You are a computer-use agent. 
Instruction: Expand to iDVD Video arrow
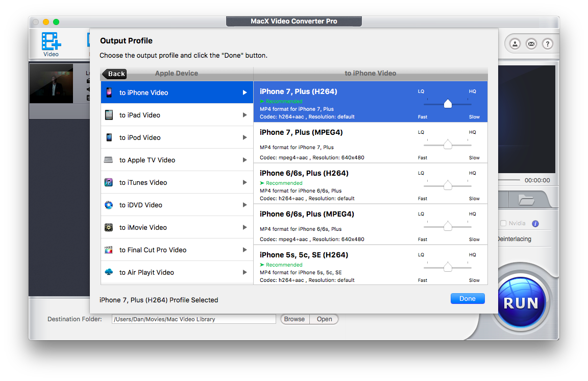click(244, 205)
